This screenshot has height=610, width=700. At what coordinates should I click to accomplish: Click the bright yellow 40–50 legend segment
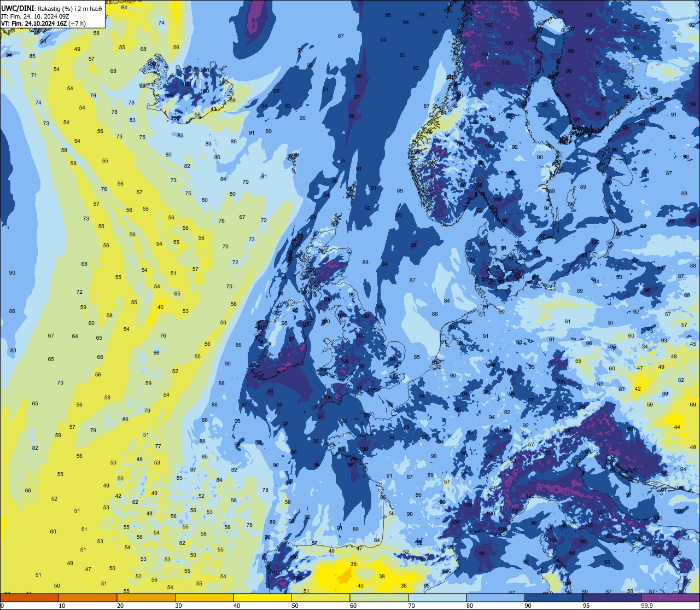coord(262,598)
